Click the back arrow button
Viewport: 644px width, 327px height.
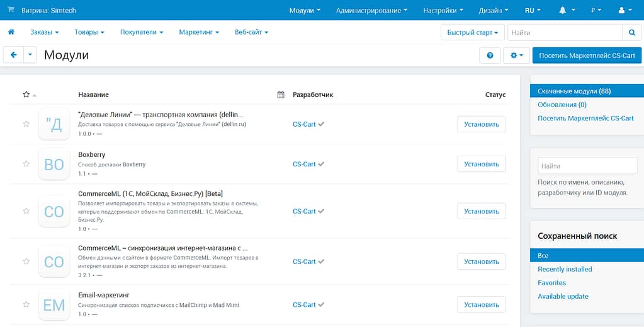tap(13, 55)
